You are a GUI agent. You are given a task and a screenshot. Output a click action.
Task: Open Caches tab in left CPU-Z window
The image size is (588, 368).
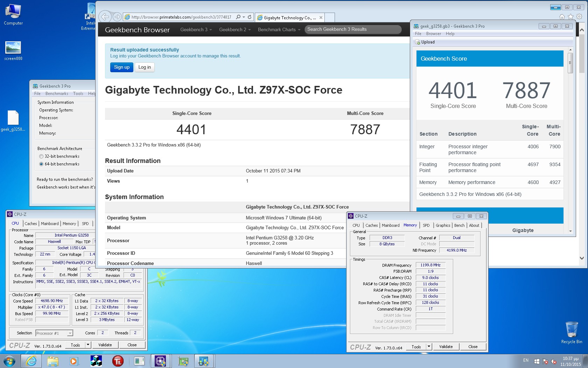coord(30,224)
